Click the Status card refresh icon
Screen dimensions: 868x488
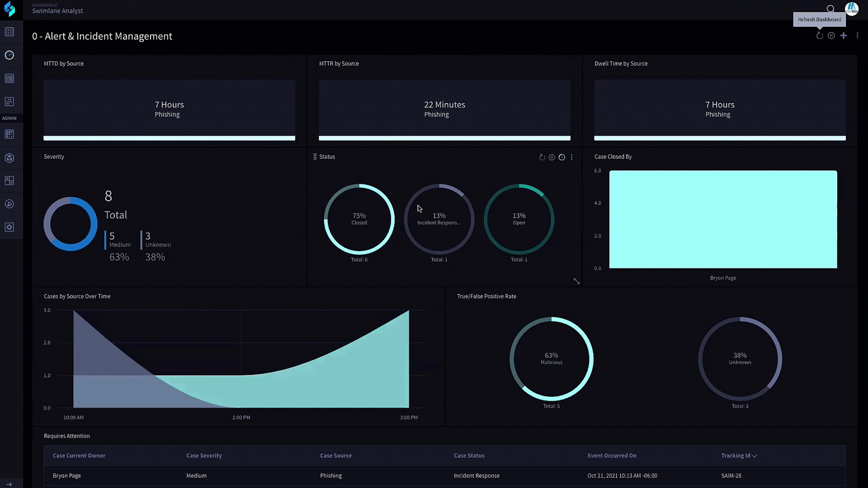pyautogui.click(x=542, y=157)
